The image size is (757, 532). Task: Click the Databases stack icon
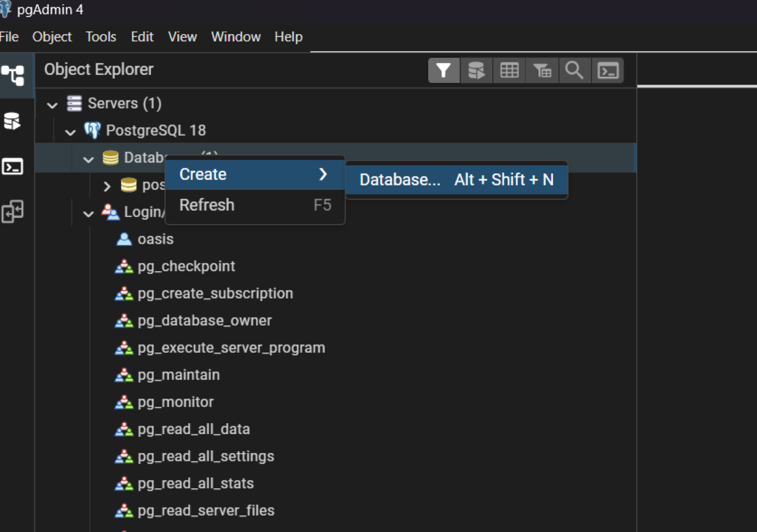pyautogui.click(x=111, y=157)
